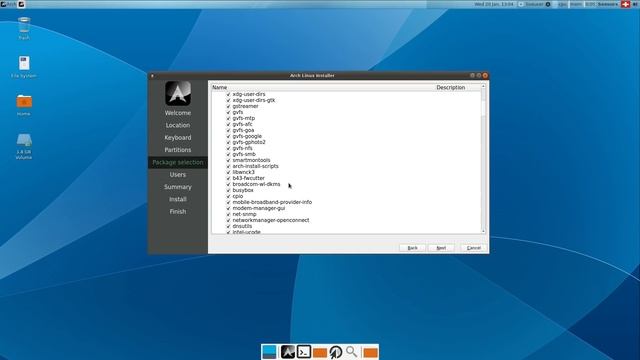Image resolution: width=640 pixels, height=360 pixels.
Task: Click the Arch logo in installer sidebar
Action: click(178, 93)
